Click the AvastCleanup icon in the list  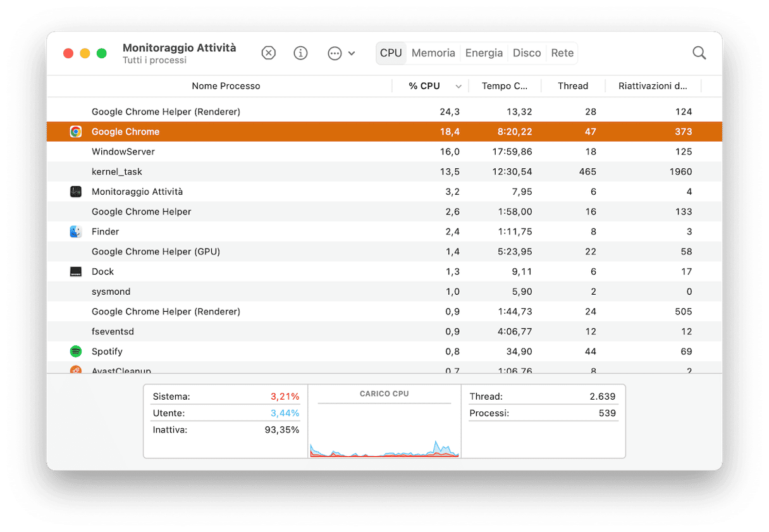click(76, 369)
